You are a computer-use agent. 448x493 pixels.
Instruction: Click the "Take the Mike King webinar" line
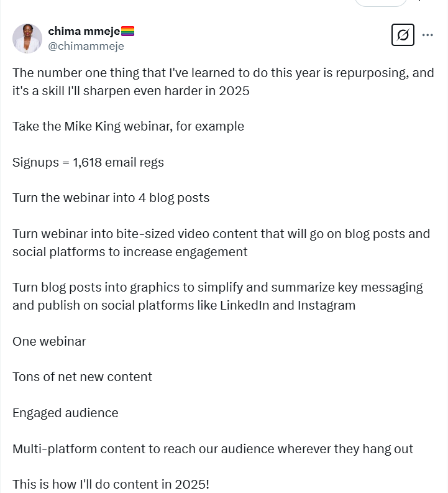coord(128,126)
